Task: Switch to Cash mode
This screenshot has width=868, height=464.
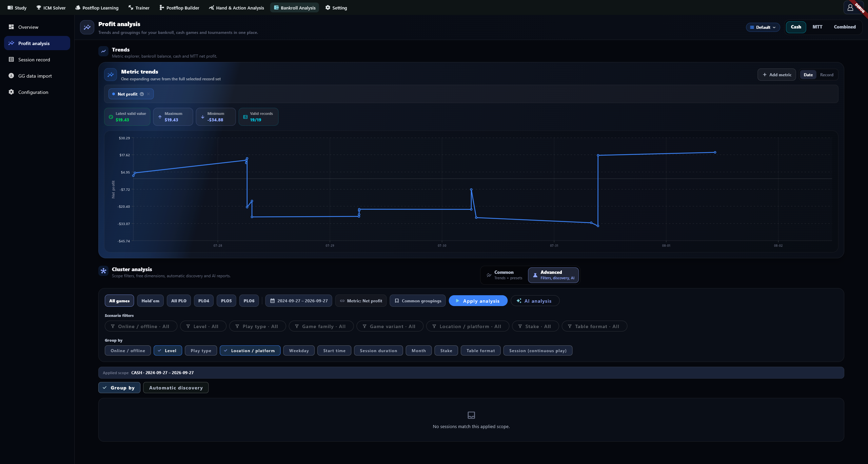Action: (796, 27)
